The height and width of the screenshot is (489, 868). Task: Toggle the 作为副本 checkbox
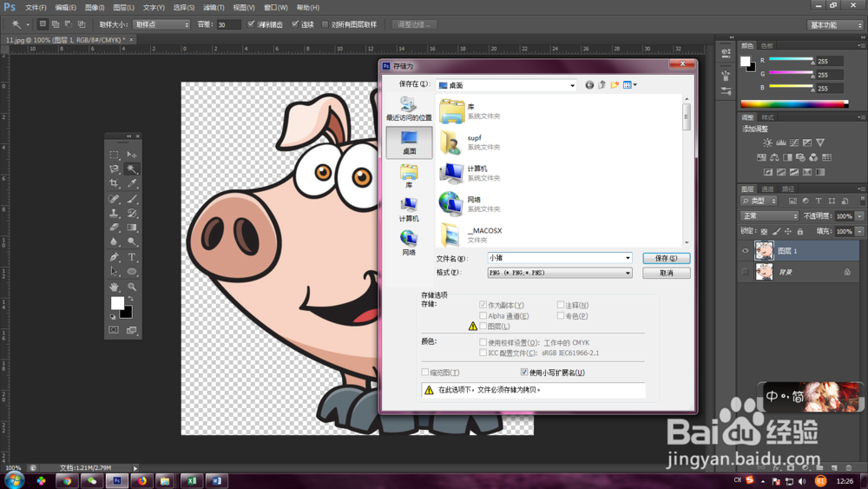pyautogui.click(x=483, y=305)
